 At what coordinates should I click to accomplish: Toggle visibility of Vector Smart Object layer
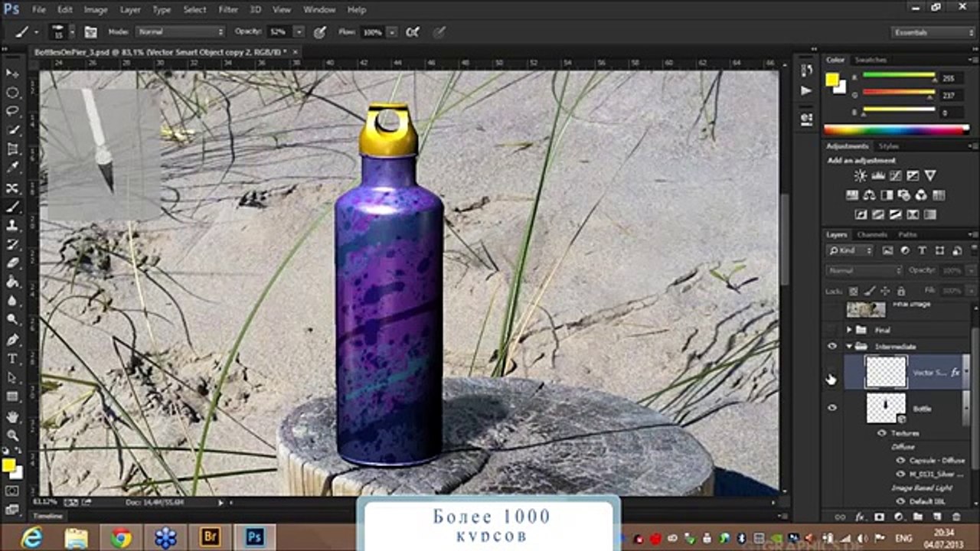(x=832, y=373)
